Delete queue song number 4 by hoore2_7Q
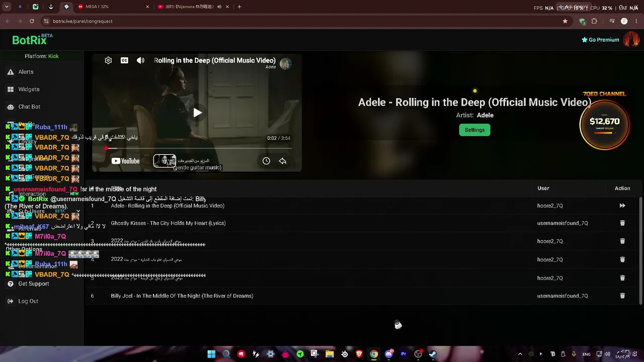This screenshot has height=362, width=644. 622,259
